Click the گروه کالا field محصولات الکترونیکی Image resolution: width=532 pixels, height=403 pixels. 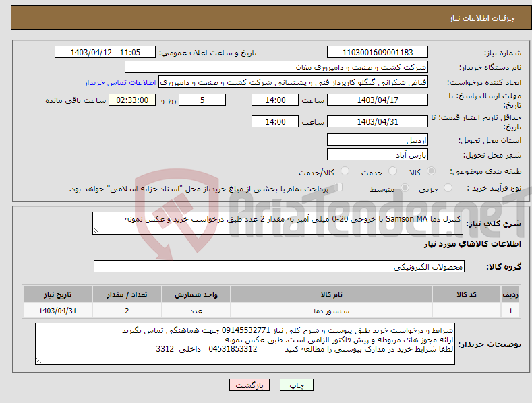point(279,266)
